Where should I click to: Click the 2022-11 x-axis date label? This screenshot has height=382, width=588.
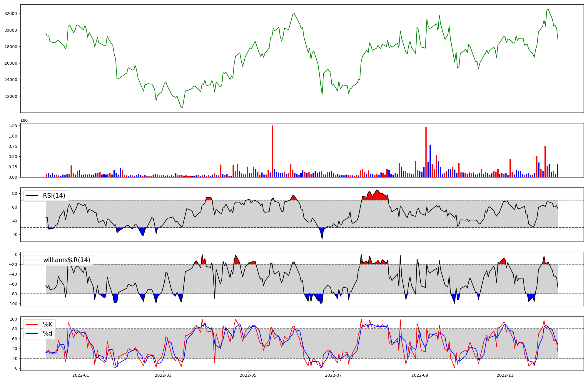tap(505, 375)
